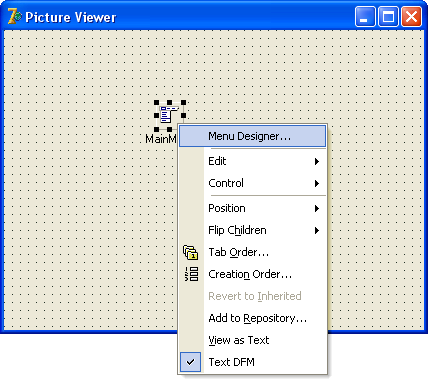
Task: Click the Tab Order icon in context menu
Action: (191, 252)
